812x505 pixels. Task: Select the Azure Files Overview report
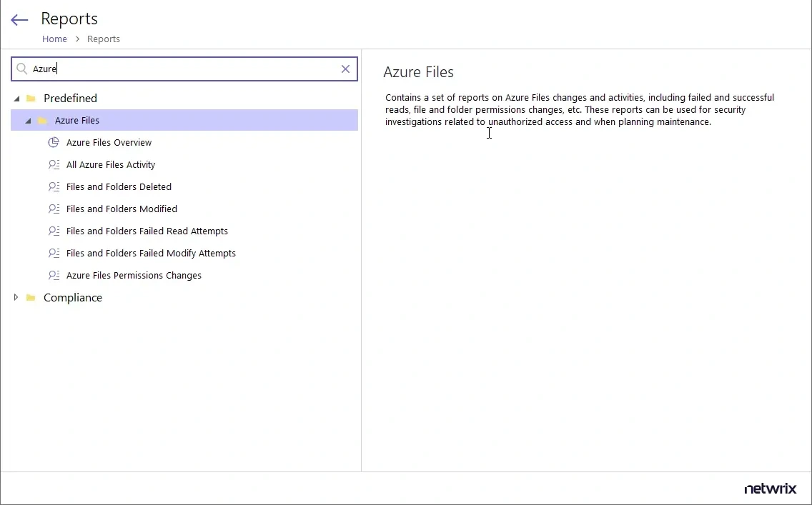click(108, 142)
